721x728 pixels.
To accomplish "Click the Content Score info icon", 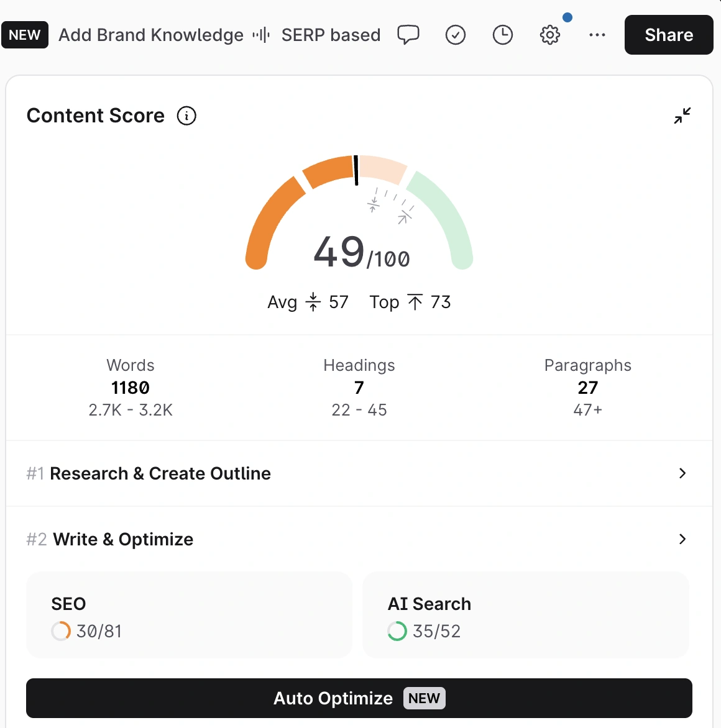I will point(186,116).
